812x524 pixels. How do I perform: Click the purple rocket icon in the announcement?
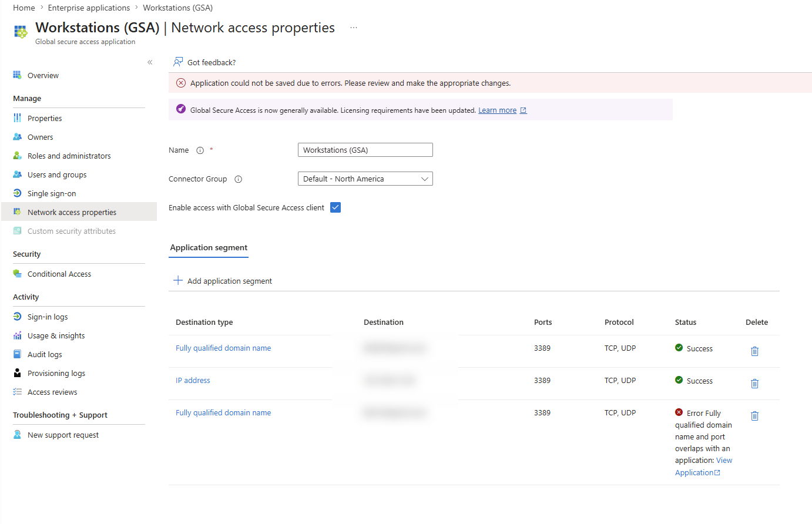click(x=181, y=109)
